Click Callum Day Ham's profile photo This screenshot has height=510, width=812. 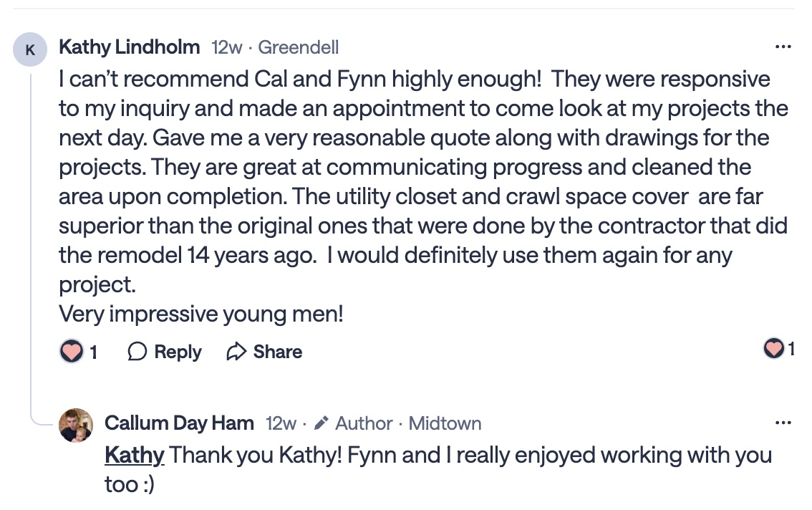click(76, 425)
